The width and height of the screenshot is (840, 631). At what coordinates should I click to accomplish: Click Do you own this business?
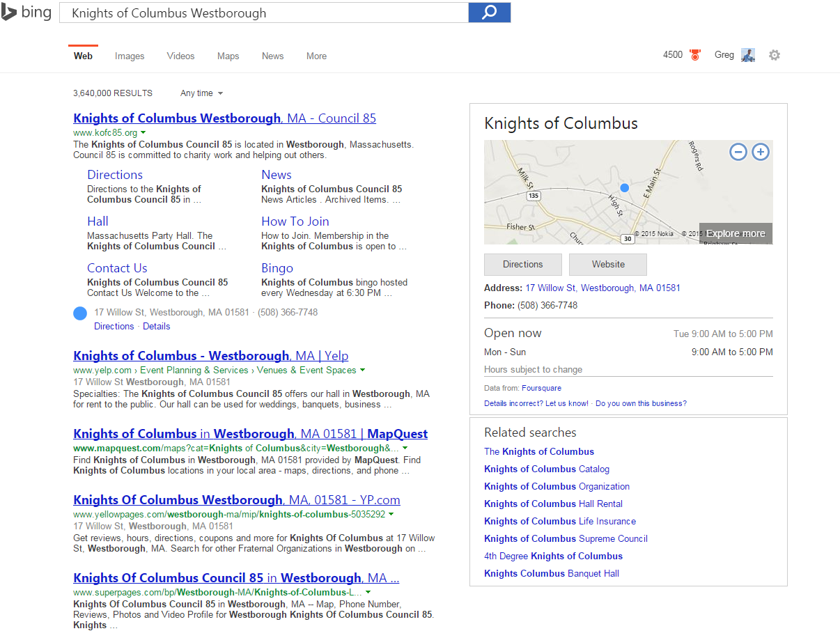click(x=641, y=403)
